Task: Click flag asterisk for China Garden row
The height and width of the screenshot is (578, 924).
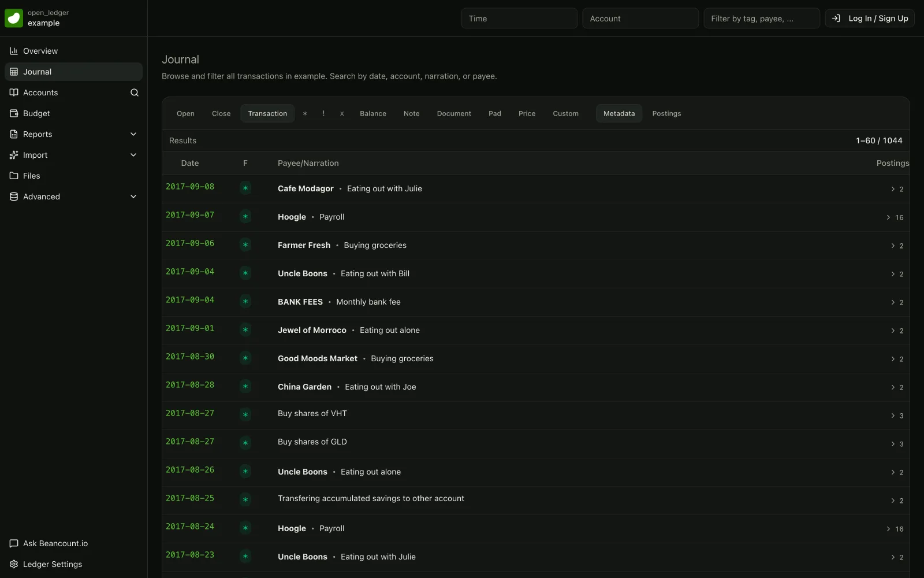Action: click(245, 387)
